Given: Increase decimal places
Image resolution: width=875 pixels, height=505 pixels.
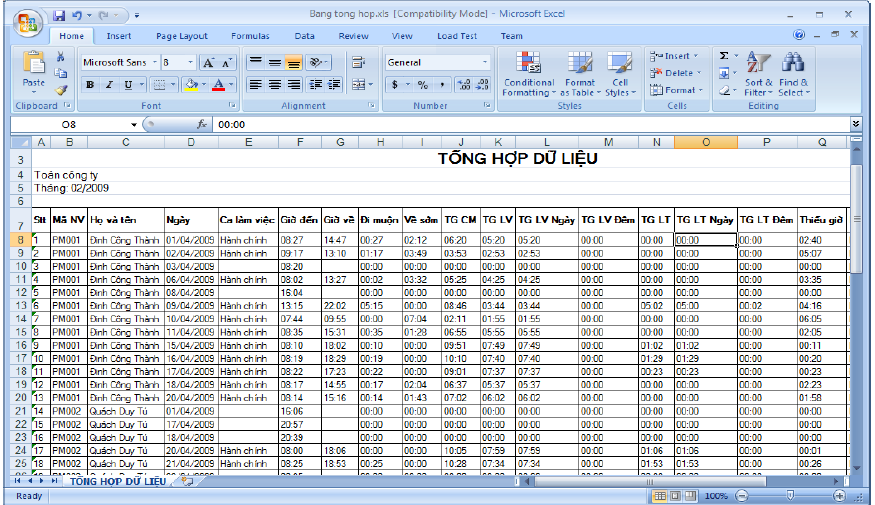Looking at the screenshot, I should (464, 85).
